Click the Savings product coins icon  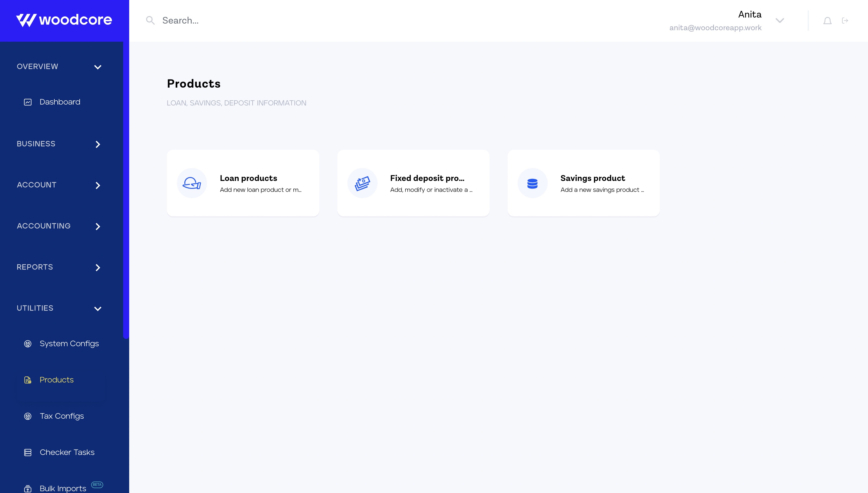point(532,183)
